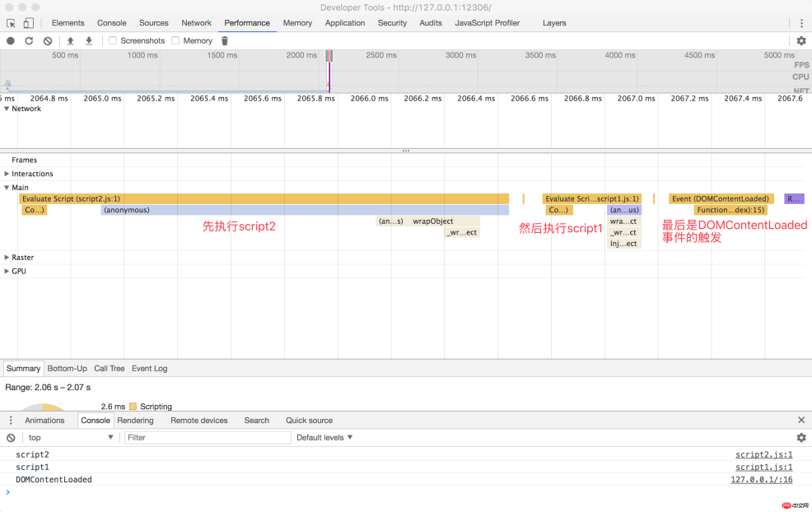Image resolution: width=812 pixels, height=512 pixels.
Task: Expand the Raster track
Action: point(7,258)
